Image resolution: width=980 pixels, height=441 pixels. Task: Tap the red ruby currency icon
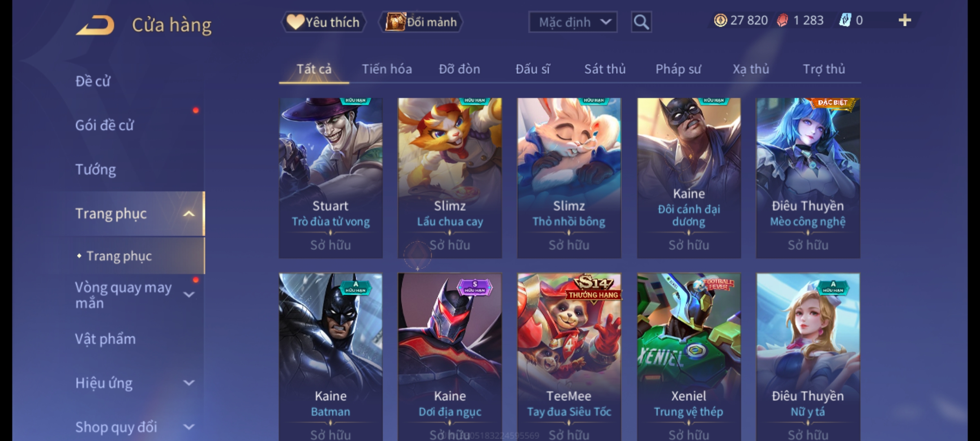pos(782,20)
